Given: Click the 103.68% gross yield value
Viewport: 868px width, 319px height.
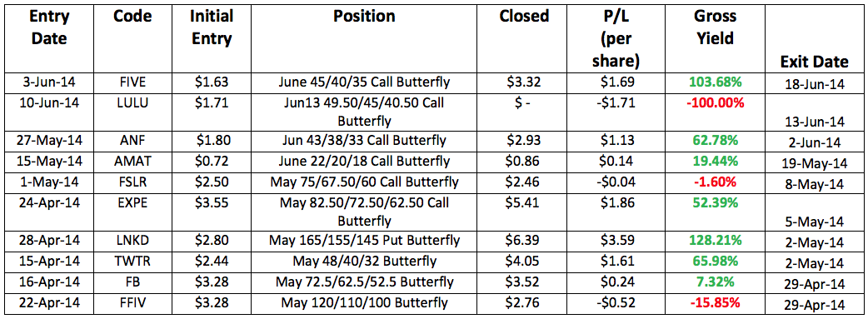Looking at the screenshot, I should click(x=714, y=83).
